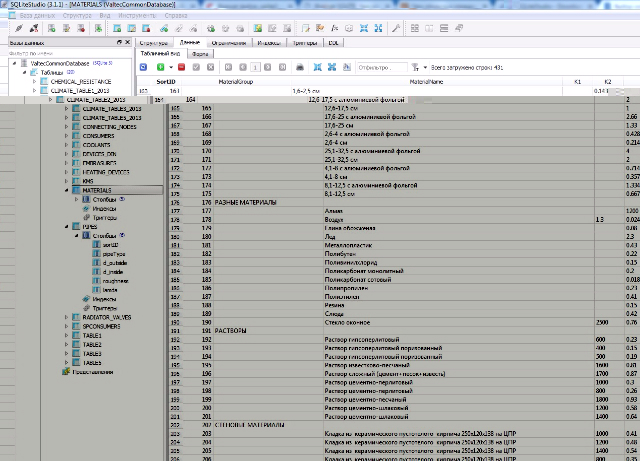Click the MATERIALS table icon in tree

pyautogui.click(x=76, y=190)
